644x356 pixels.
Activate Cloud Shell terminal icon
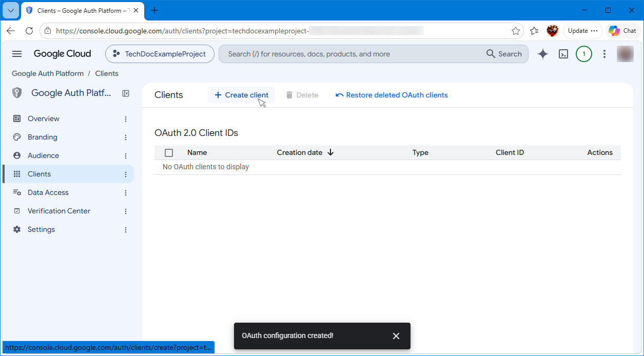[x=563, y=54]
